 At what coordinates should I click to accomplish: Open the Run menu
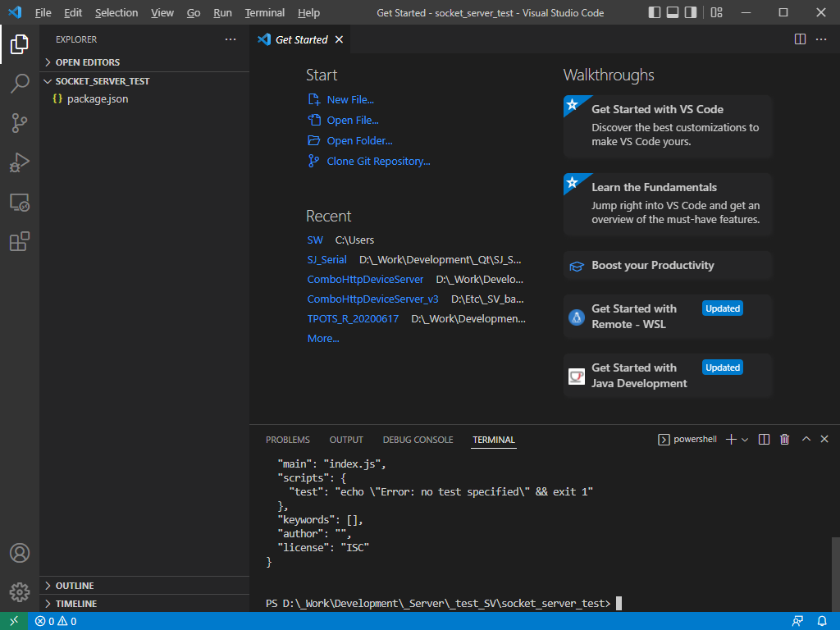click(222, 12)
